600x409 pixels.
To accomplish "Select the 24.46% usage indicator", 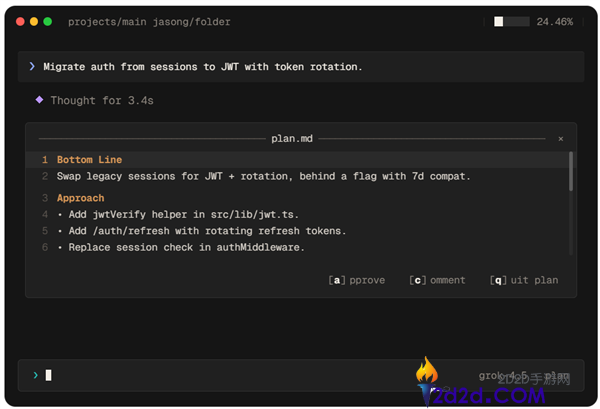I will click(554, 22).
